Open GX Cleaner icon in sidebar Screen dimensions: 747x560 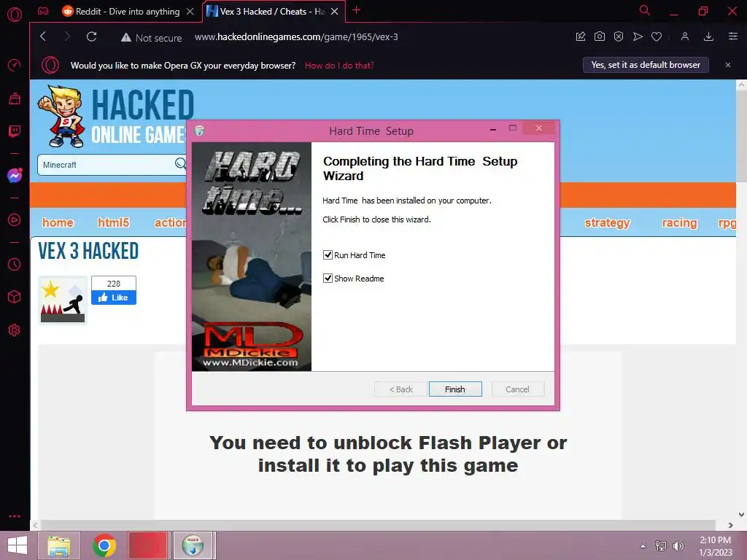15,98
